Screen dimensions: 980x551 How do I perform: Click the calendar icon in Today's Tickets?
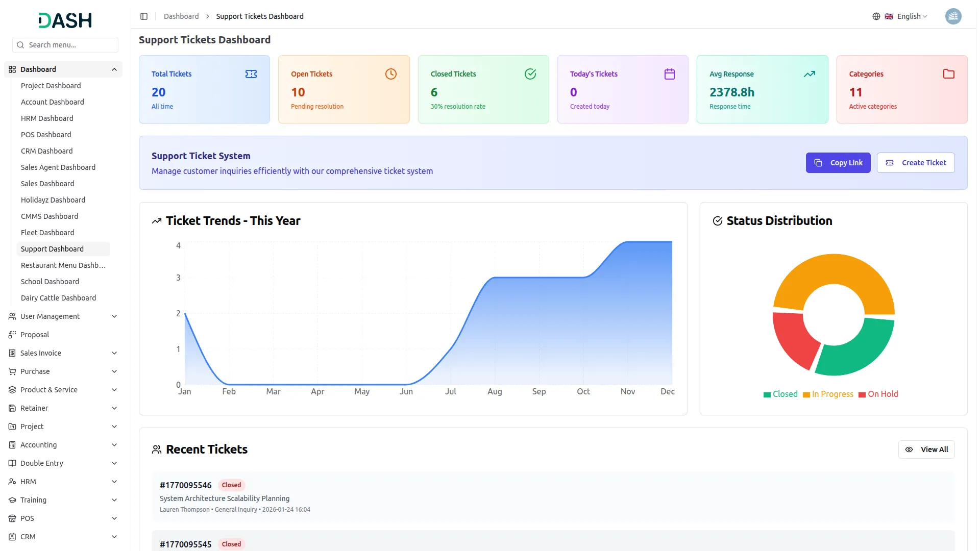click(x=669, y=74)
